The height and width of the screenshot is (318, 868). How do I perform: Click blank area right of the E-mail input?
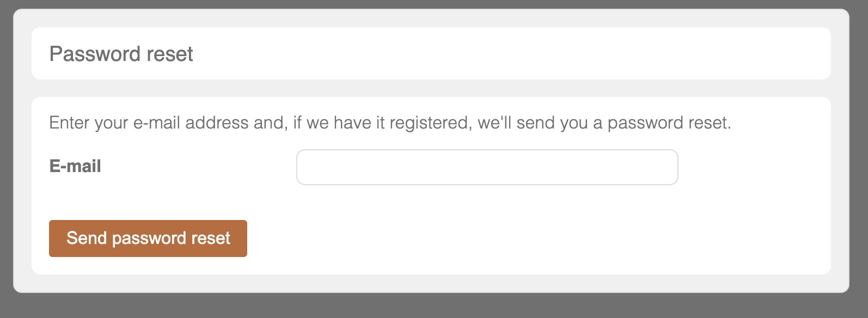(754, 167)
